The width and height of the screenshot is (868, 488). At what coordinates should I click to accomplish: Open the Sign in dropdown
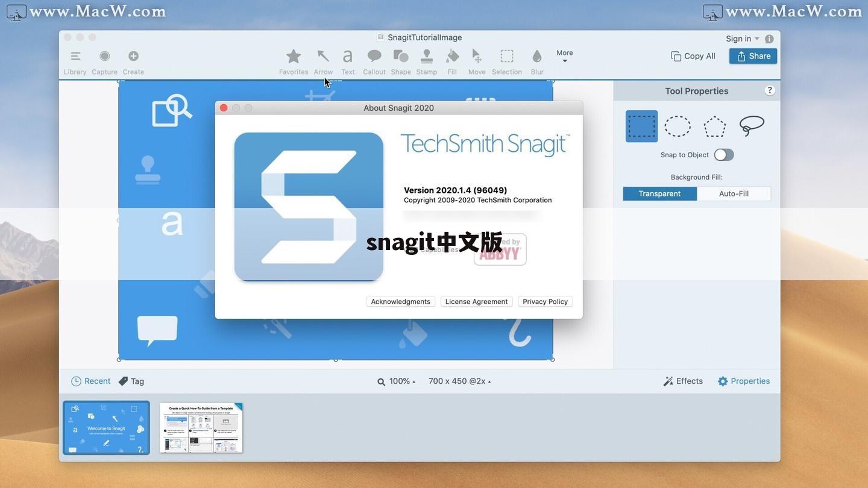pos(743,39)
